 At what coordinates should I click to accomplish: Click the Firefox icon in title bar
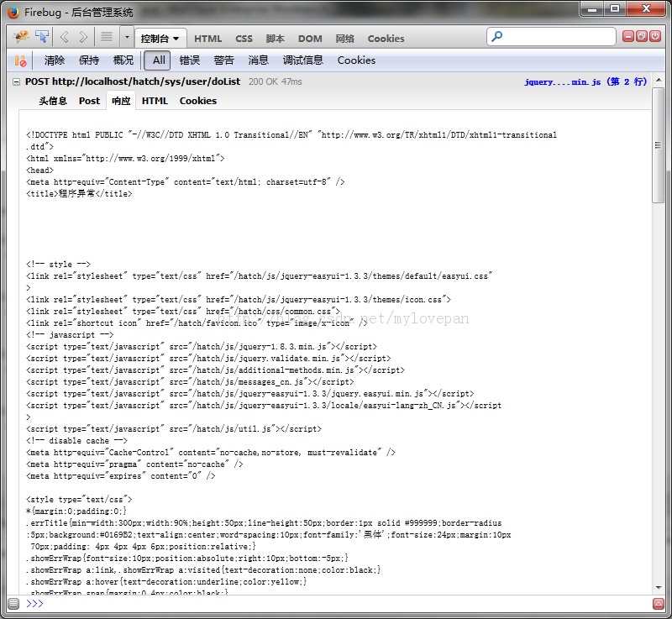13,13
